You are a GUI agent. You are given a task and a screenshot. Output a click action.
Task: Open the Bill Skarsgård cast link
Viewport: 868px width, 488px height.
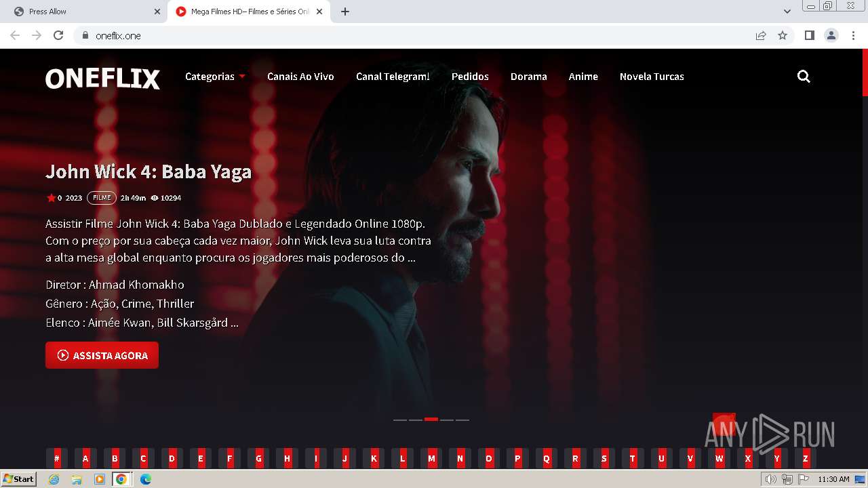coord(193,323)
